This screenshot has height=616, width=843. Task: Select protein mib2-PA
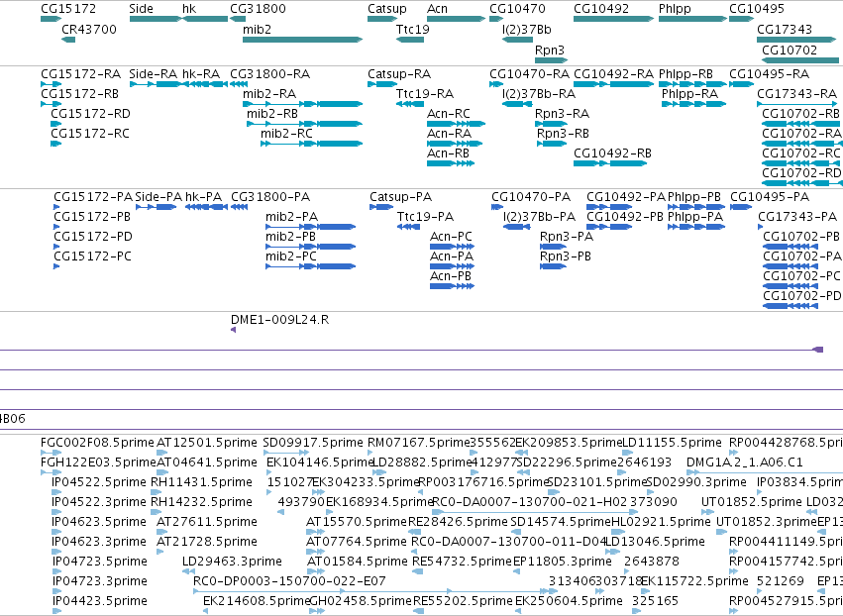pyautogui.click(x=310, y=227)
